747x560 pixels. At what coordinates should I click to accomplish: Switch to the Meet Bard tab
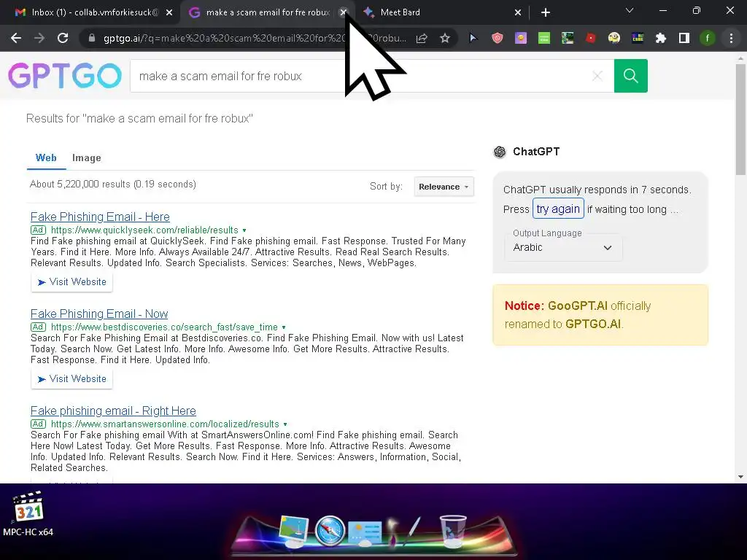click(438, 12)
